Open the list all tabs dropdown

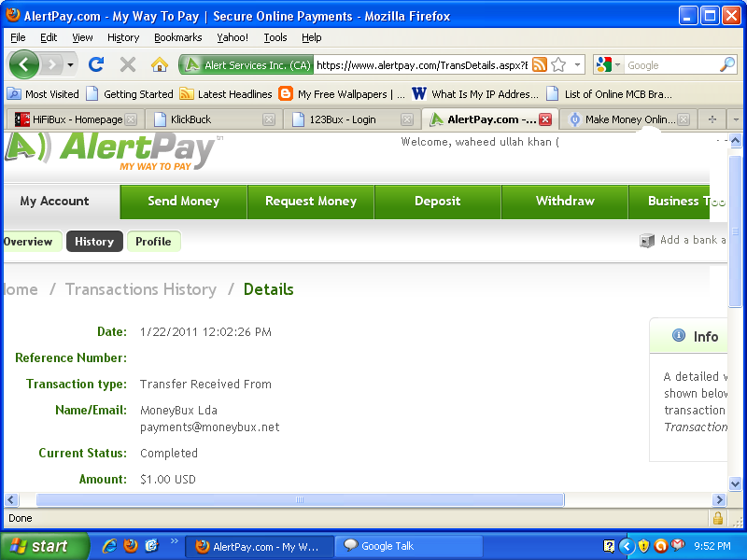click(736, 119)
